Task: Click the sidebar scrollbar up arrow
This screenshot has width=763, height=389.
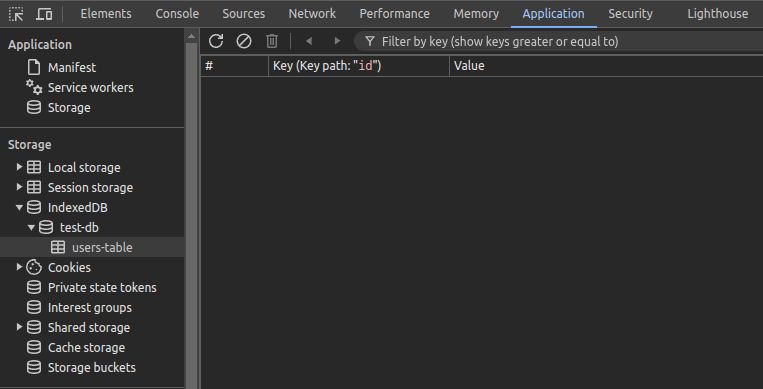Action: point(191,37)
